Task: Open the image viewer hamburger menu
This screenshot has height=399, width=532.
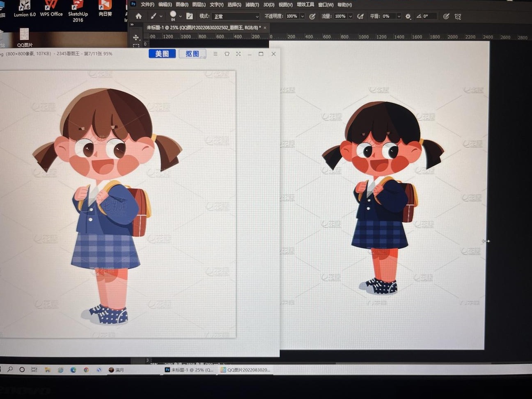Action: click(x=216, y=54)
